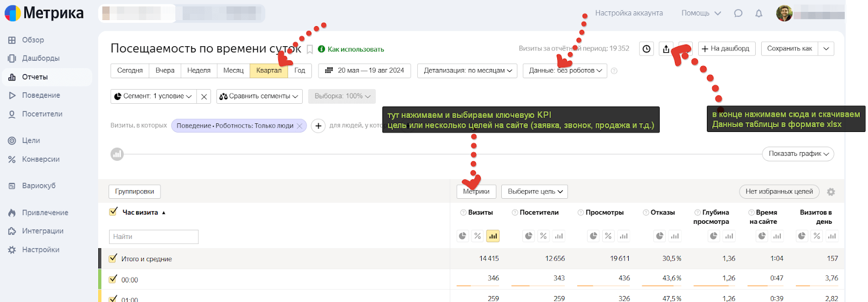
Task: Click the export share icon
Action: [666, 49]
